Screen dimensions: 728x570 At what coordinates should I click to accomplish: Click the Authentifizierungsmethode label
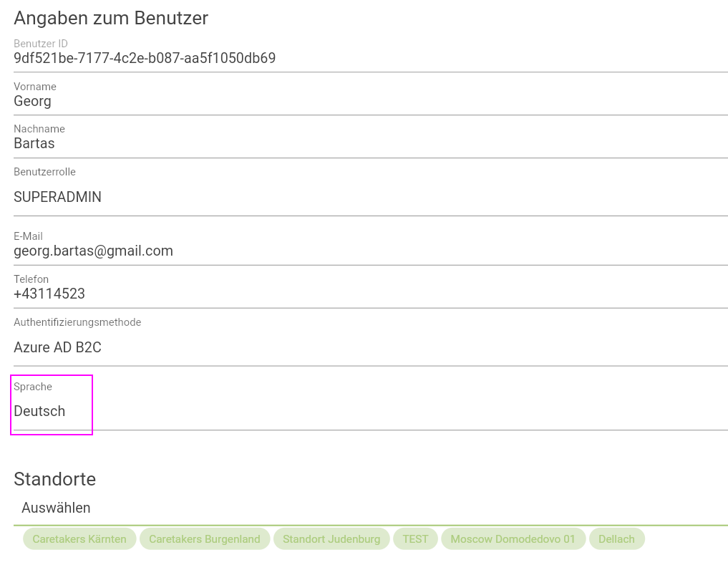coord(77,322)
